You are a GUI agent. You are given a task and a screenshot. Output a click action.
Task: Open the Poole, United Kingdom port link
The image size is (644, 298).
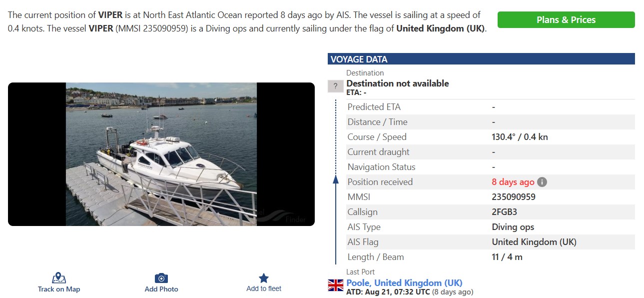pos(404,283)
